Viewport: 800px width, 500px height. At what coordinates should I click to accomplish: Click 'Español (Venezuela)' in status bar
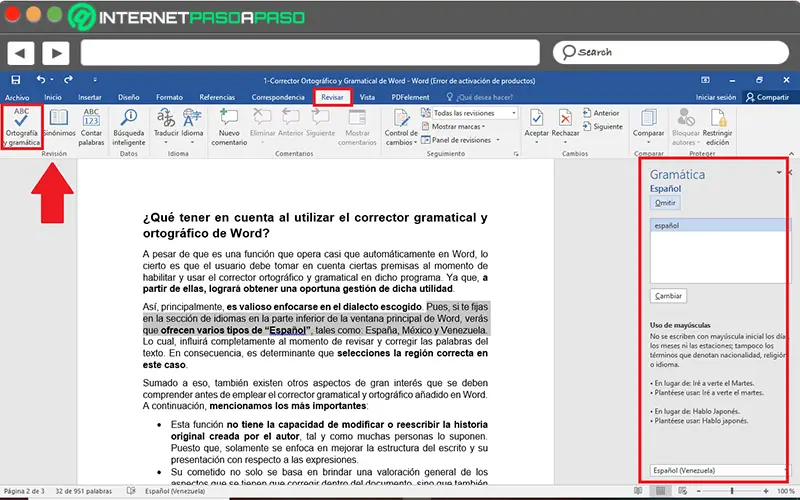click(175, 491)
